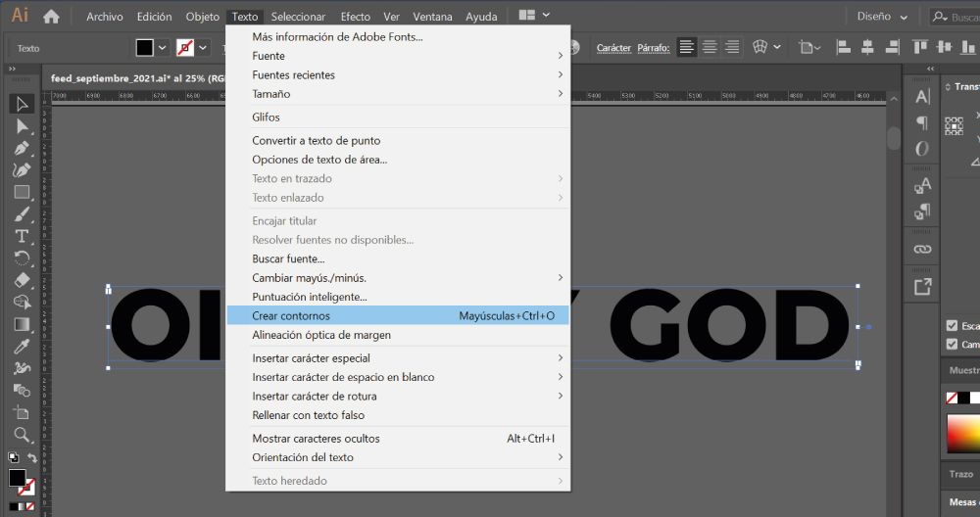Pick the Direct Selection tool

pos(22,126)
